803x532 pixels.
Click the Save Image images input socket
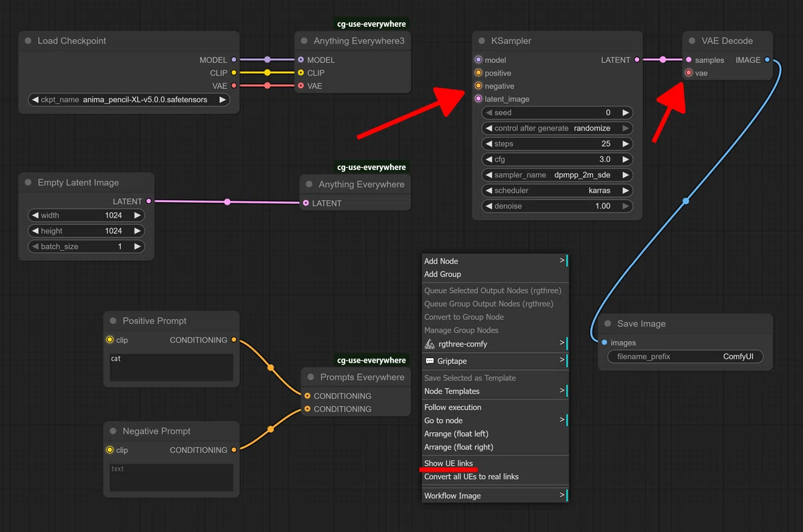click(604, 343)
